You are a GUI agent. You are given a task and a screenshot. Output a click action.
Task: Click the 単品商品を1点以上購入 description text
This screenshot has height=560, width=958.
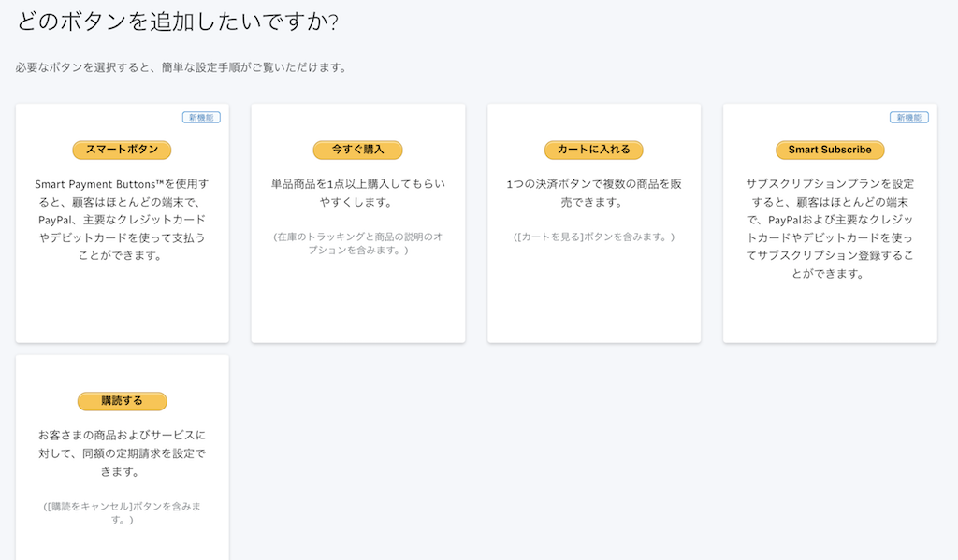click(x=357, y=193)
